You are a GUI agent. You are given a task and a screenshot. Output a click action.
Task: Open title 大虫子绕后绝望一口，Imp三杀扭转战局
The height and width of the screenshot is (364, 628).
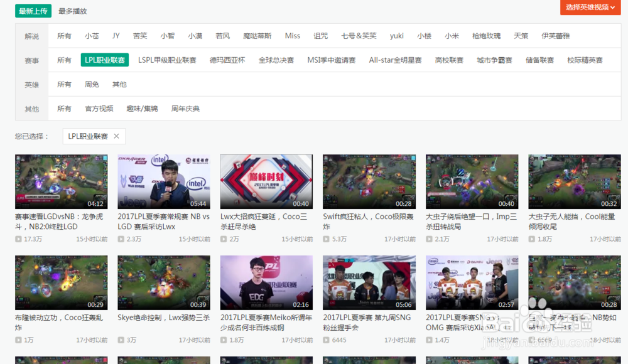[x=471, y=222]
